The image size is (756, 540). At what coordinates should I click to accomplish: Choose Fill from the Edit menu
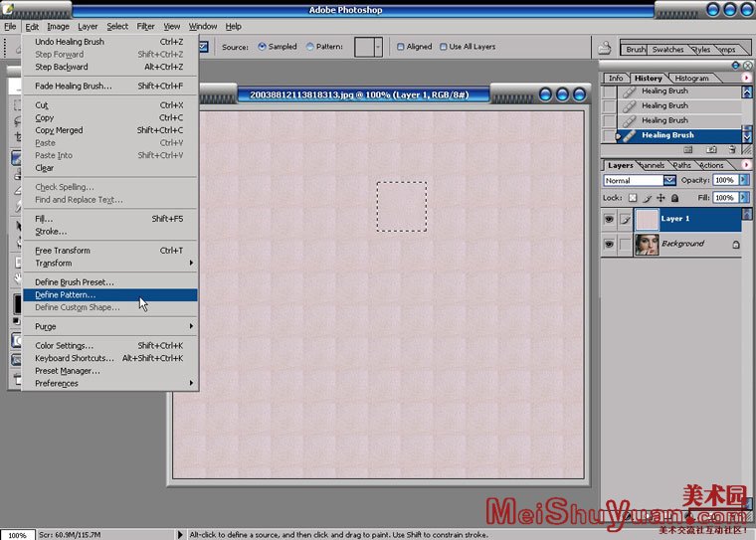click(110, 219)
